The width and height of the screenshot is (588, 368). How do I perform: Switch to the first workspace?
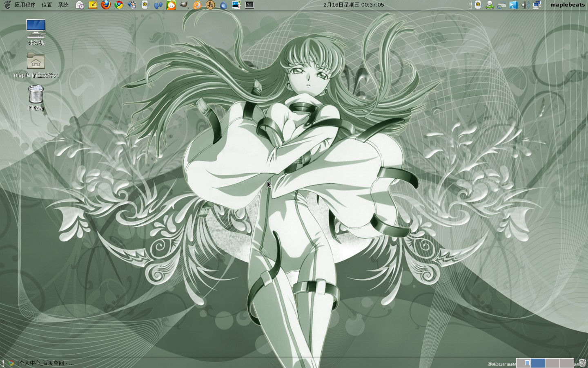coord(523,363)
